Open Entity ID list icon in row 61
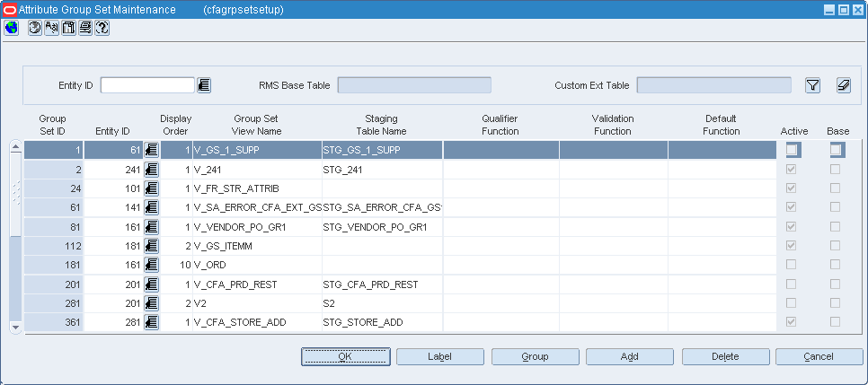Screen dimensions: 868x385 click(x=151, y=149)
